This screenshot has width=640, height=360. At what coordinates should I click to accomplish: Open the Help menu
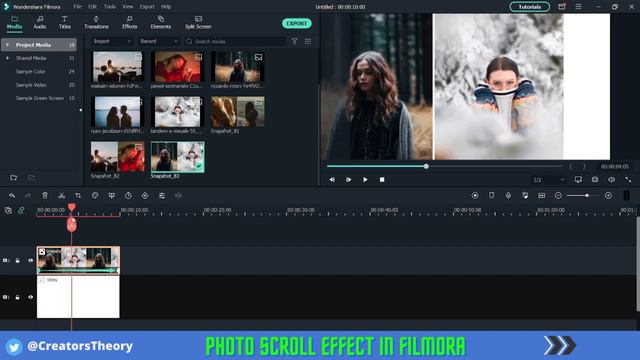[x=166, y=7]
